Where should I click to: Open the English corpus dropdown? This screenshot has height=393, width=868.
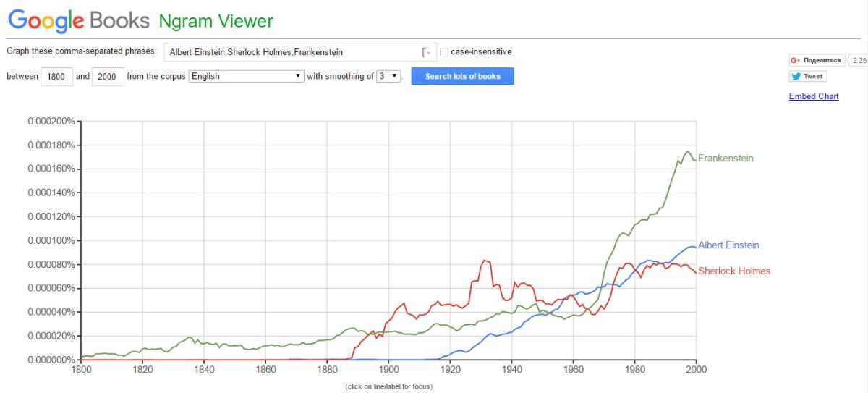coord(246,76)
